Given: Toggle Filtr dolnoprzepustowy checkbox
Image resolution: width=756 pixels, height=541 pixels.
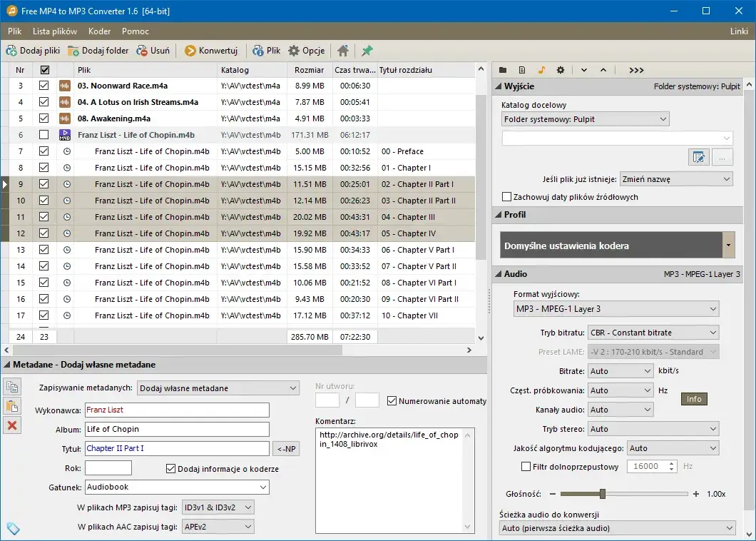Looking at the screenshot, I should coord(526,466).
